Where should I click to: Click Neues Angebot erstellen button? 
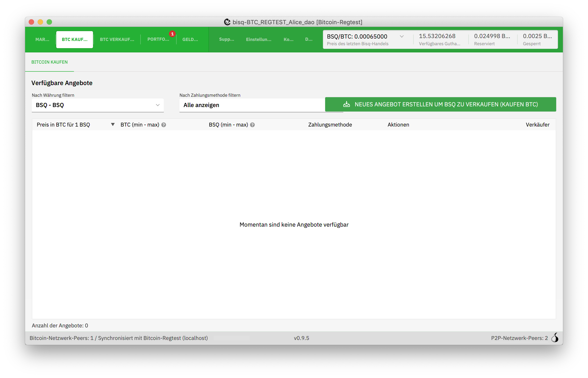tap(440, 104)
